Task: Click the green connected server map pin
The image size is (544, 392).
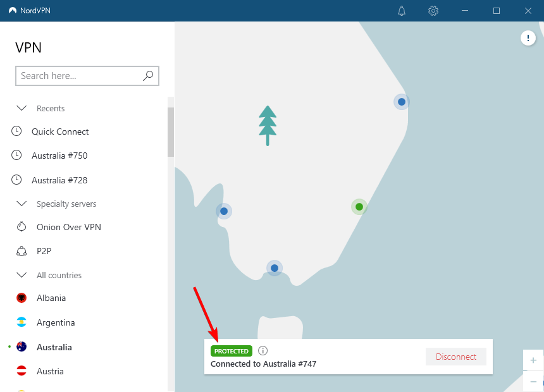Action: tap(359, 207)
